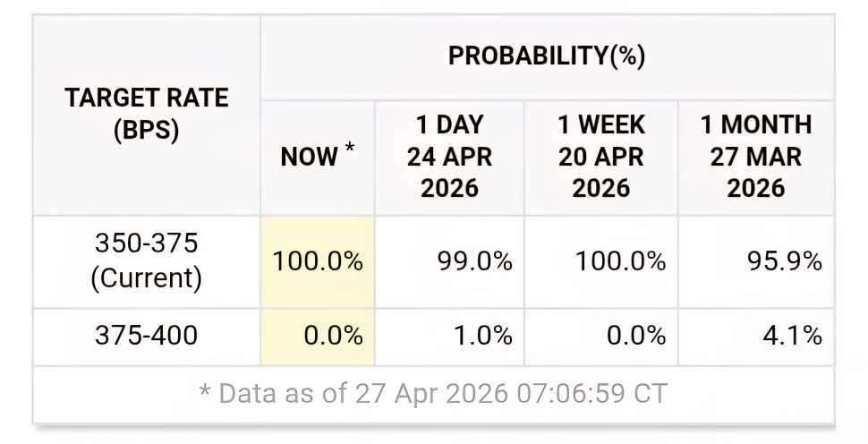Click the (BPS) text in header
Image resolution: width=868 pixels, height=444 pixels.
[x=146, y=131]
